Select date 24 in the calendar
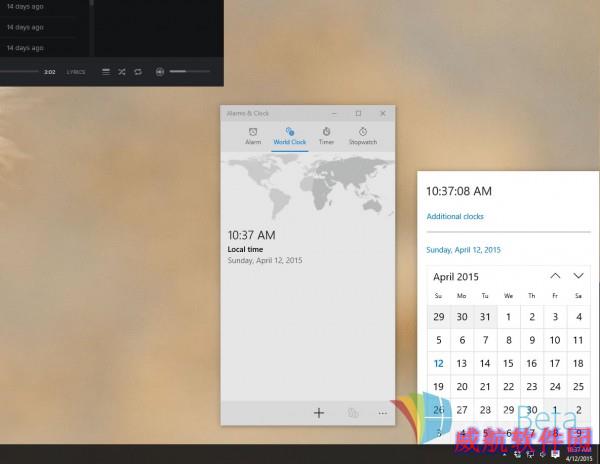The image size is (600, 464). pos(555,386)
